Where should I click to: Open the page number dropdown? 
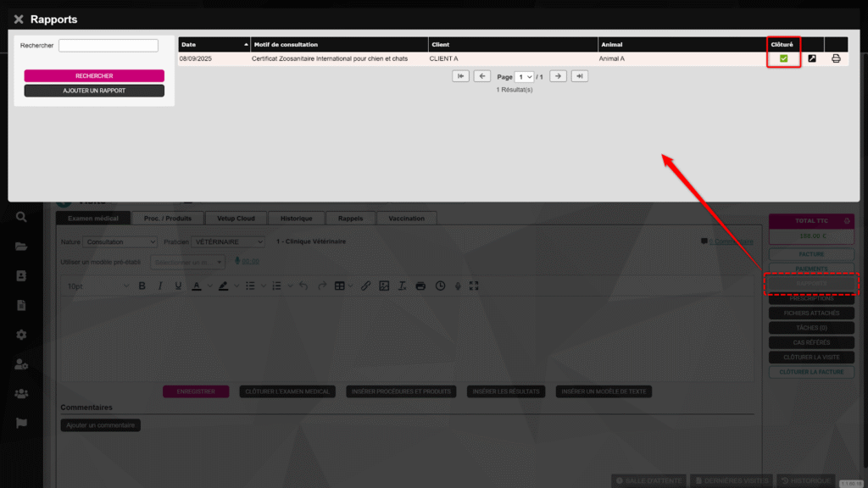point(525,77)
